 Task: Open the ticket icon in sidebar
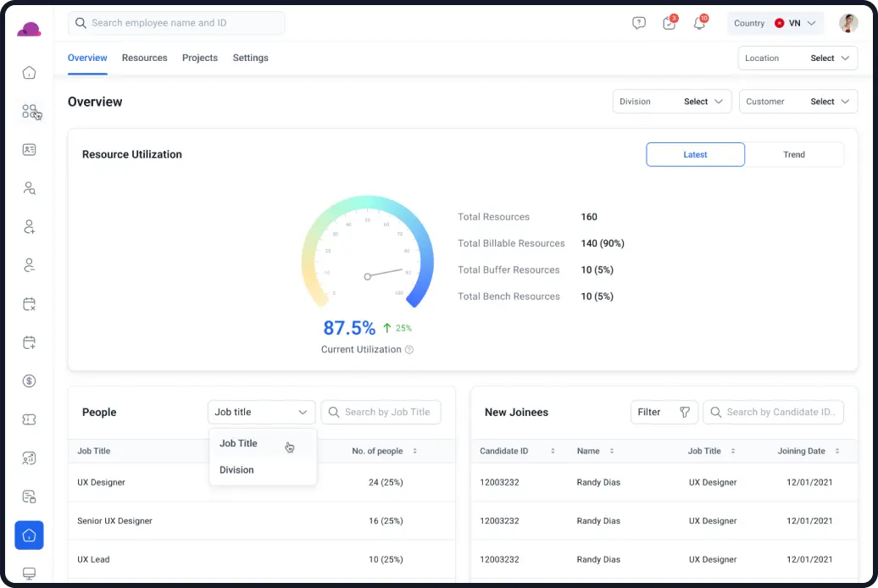tap(29, 419)
